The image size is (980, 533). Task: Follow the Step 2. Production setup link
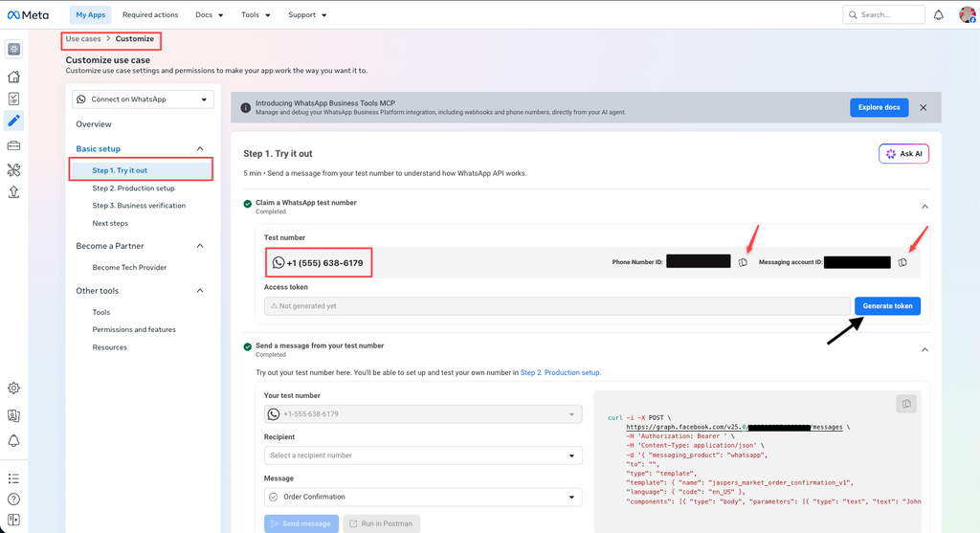click(x=561, y=372)
